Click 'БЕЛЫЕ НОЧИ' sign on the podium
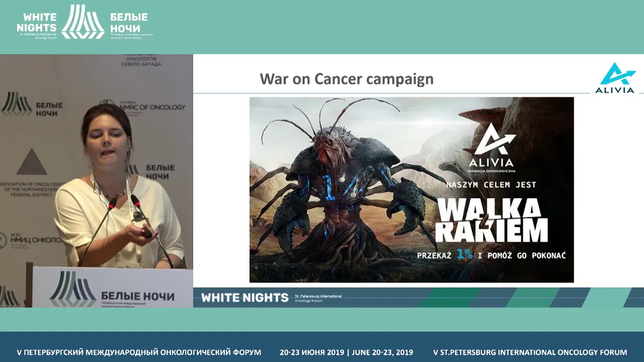Viewport: 644px width, 362px height. tap(138, 296)
